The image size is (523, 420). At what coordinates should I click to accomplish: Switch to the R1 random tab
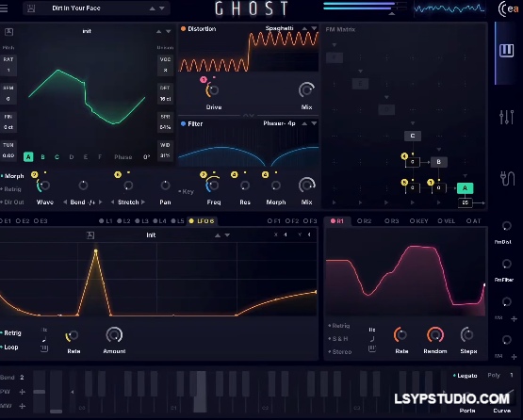pos(337,221)
